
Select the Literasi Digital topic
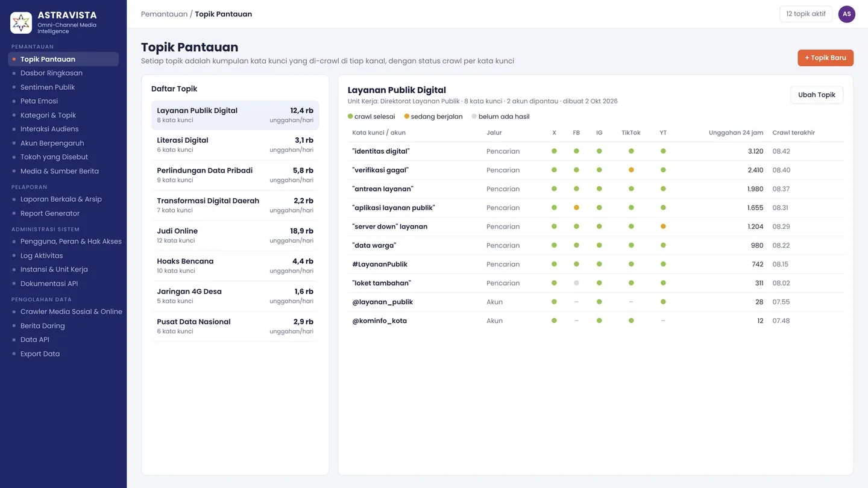pyautogui.click(x=235, y=145)
